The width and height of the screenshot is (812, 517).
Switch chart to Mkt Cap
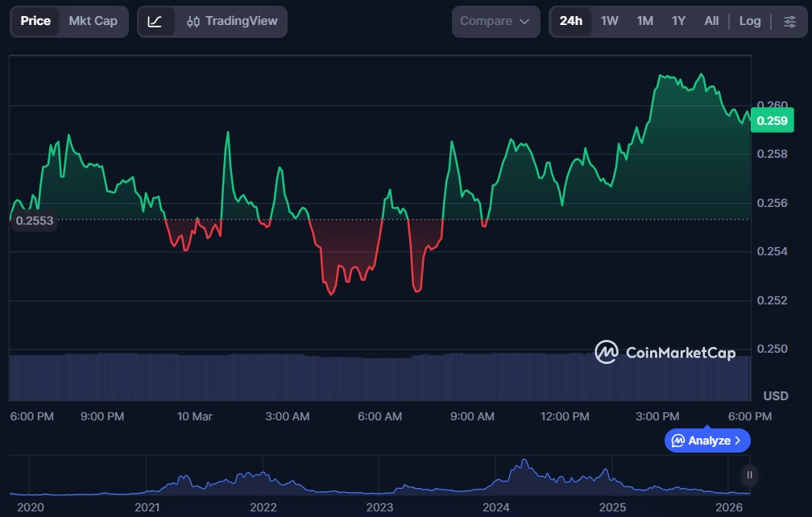pyautogui.click(x=93, y=22)
